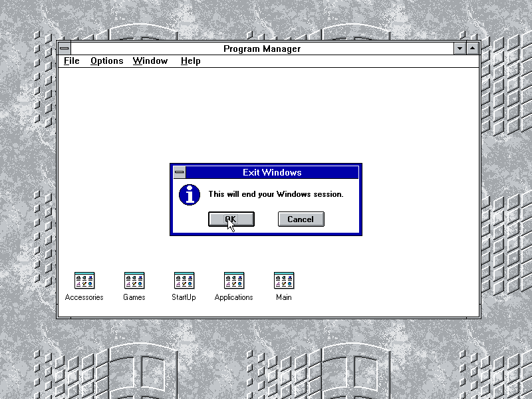The width and height of the screenshot is (532, 399).
Task: Open the Accessories program group icon
Action: click(84, 280)
